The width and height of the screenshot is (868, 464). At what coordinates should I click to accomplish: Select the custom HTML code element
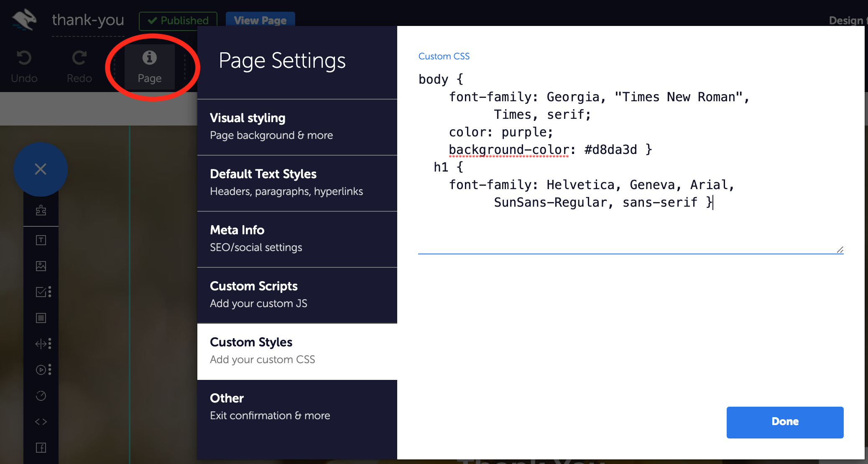click(41, 422)
